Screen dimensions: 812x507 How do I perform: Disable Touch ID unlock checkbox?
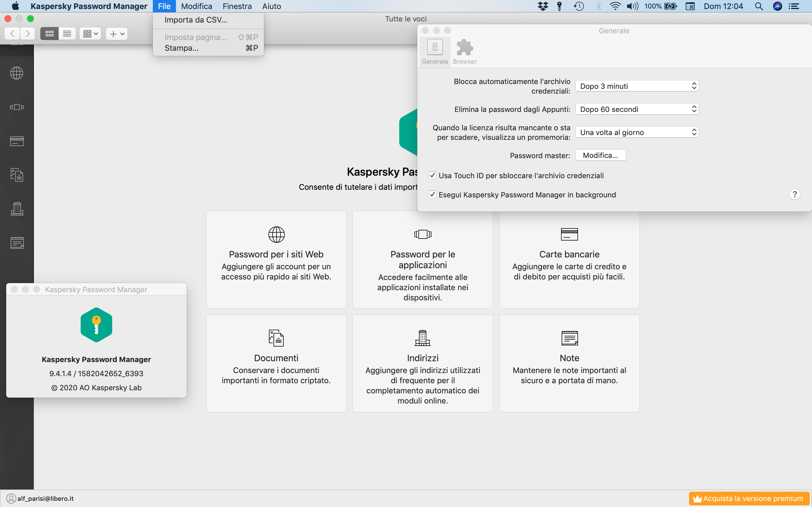(432, 175)
